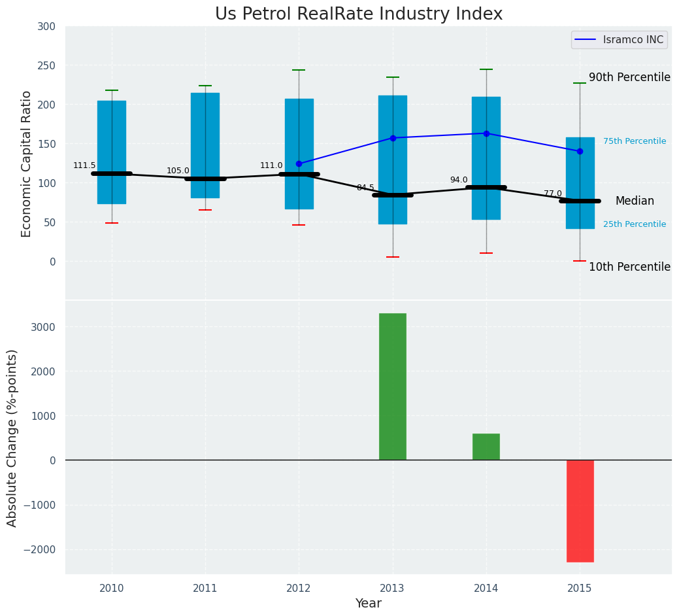Click the 10th Percentile annotation

[x=629, y=267]
